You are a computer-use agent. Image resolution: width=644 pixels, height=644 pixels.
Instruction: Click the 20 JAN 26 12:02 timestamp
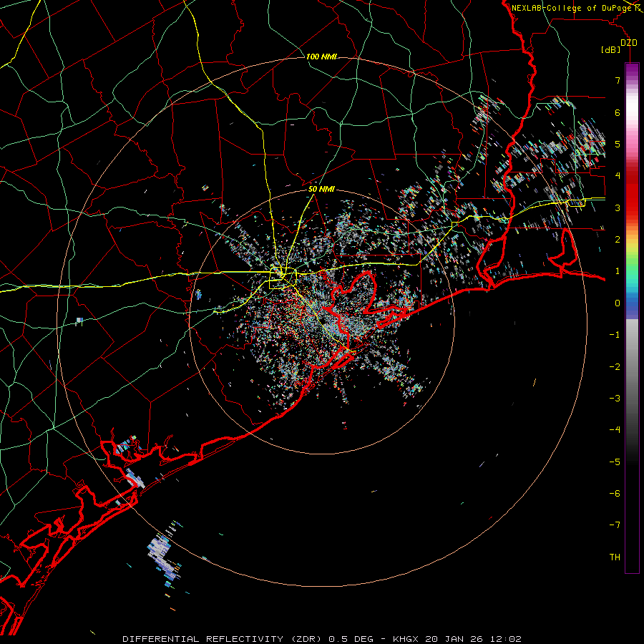click(473, 639)
